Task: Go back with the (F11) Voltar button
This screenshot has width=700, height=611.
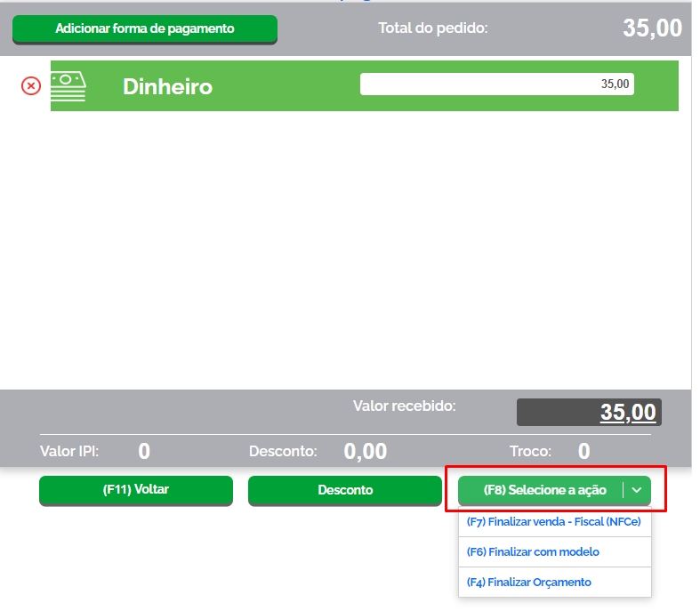Action: (136, 490)
